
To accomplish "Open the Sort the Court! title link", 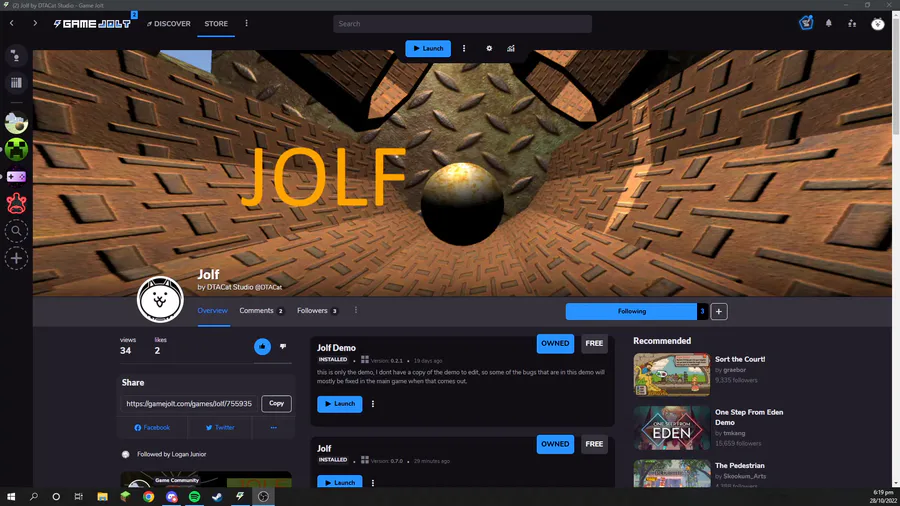I will click(x=740, y=359).
